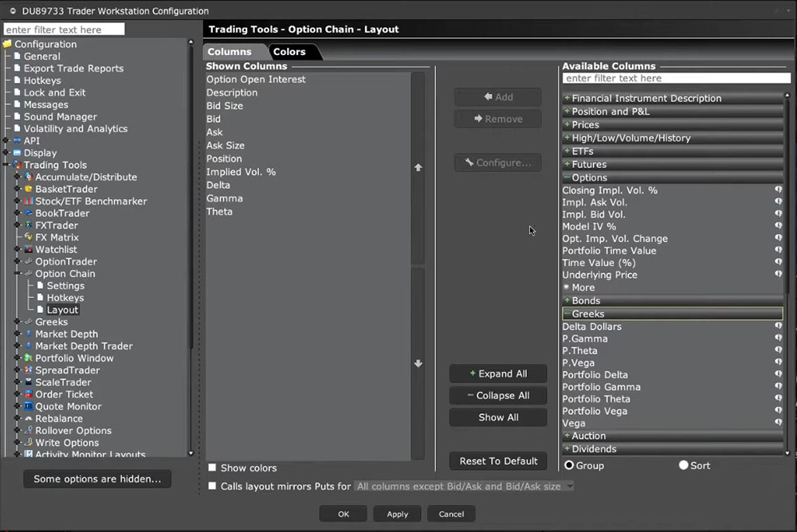
Task: Click the OptionTrader icon
Action: (29, 262)
